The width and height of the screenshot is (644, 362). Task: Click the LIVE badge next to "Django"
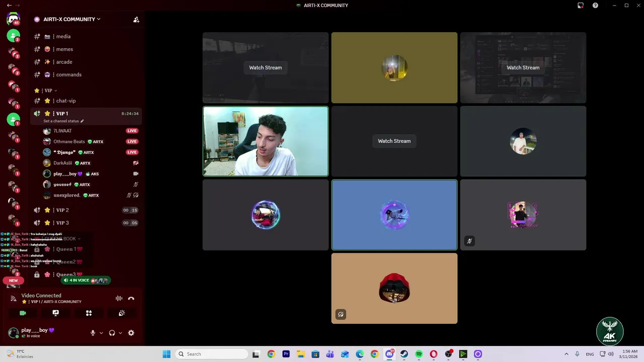(x=132, y=152)
